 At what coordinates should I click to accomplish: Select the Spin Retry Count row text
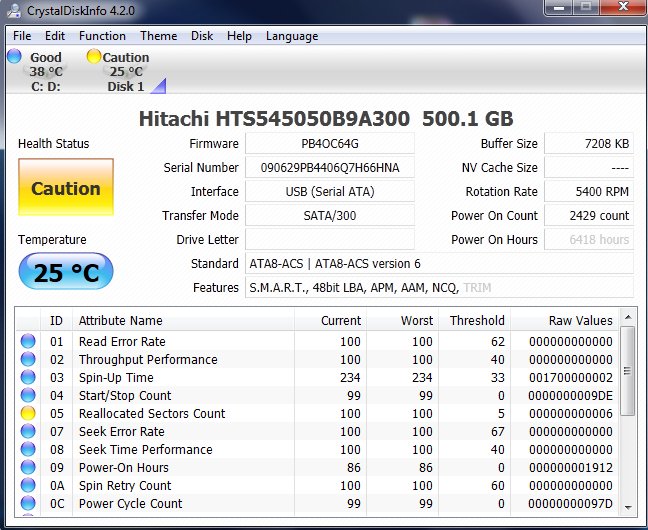[x=125, y=485]
